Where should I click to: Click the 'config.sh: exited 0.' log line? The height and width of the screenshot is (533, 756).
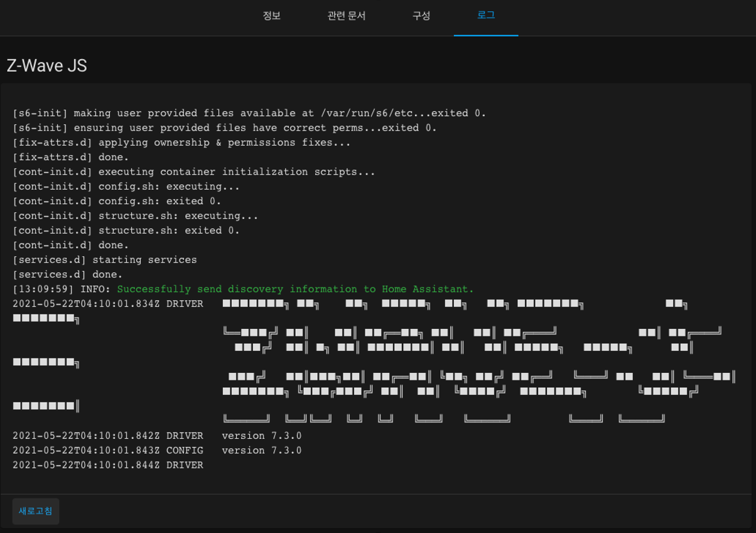point(117,202)
